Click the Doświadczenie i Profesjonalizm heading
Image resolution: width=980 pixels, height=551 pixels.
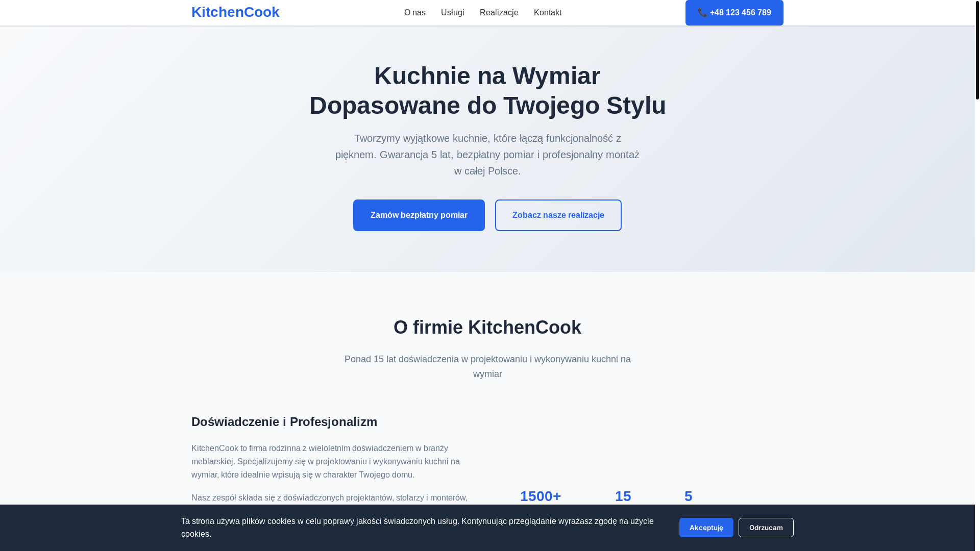284,422
